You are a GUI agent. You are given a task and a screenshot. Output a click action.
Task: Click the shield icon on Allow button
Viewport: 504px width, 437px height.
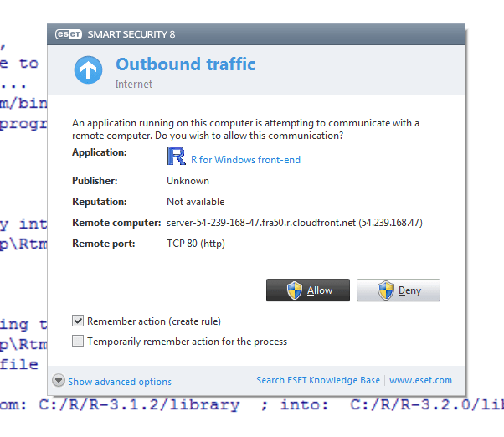click(x=295, y=290)
